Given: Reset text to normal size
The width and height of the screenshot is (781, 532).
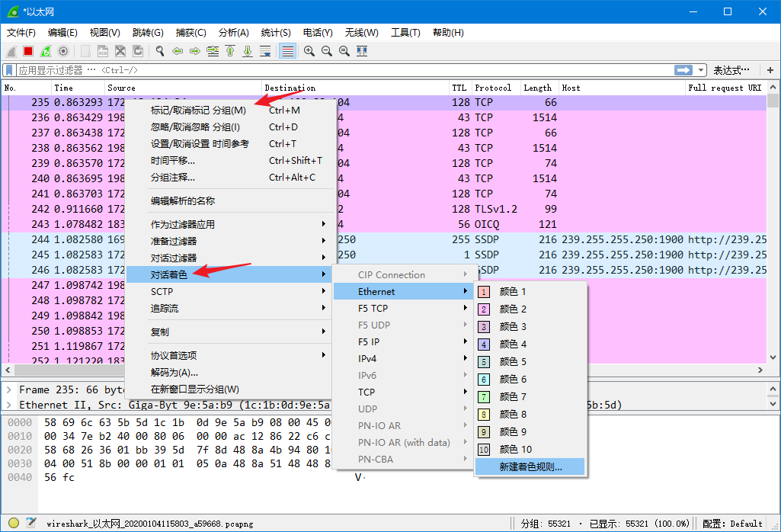Looking at the screenshot, I should pos(344,51).
